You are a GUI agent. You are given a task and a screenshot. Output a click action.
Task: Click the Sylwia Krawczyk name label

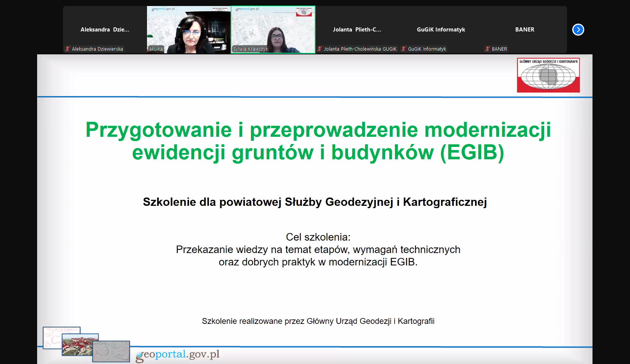(250, 49)
